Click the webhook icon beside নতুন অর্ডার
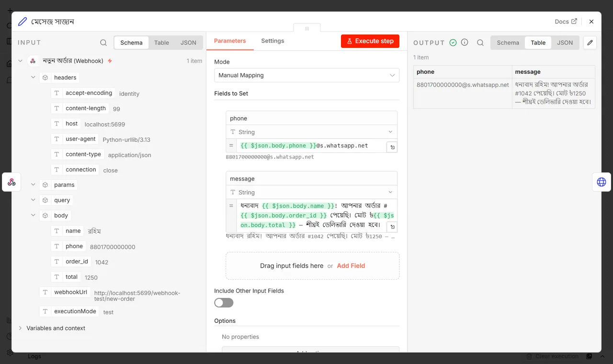613x364 pixels. click(x=33, y=61)
